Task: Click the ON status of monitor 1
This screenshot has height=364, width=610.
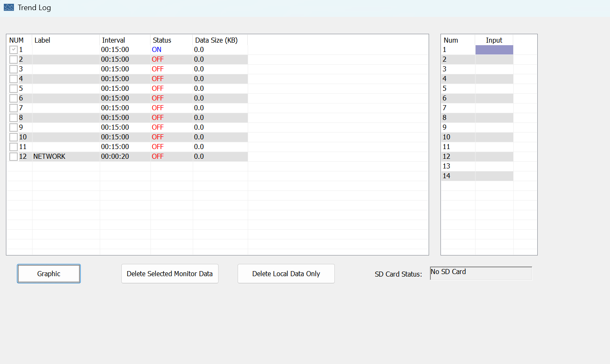Action: point(156,50)
